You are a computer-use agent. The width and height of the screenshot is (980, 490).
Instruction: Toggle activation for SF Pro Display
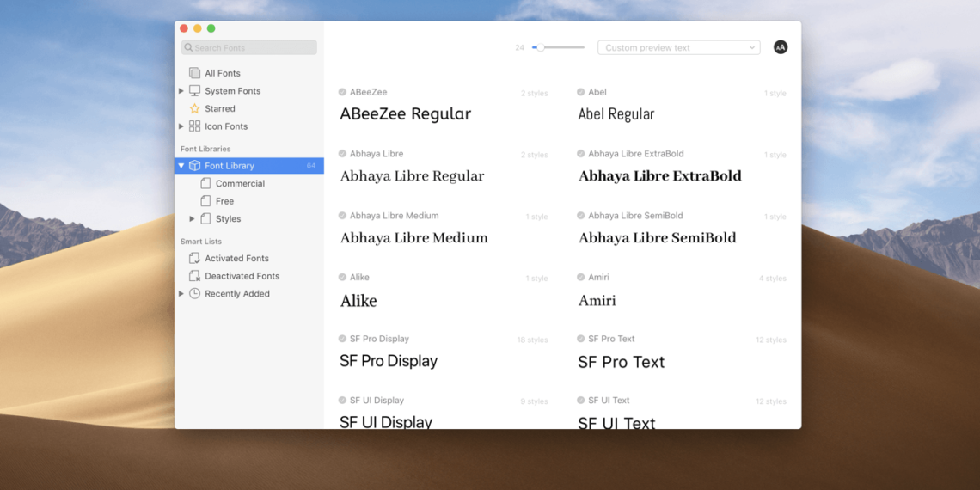[x=342, y=338]
